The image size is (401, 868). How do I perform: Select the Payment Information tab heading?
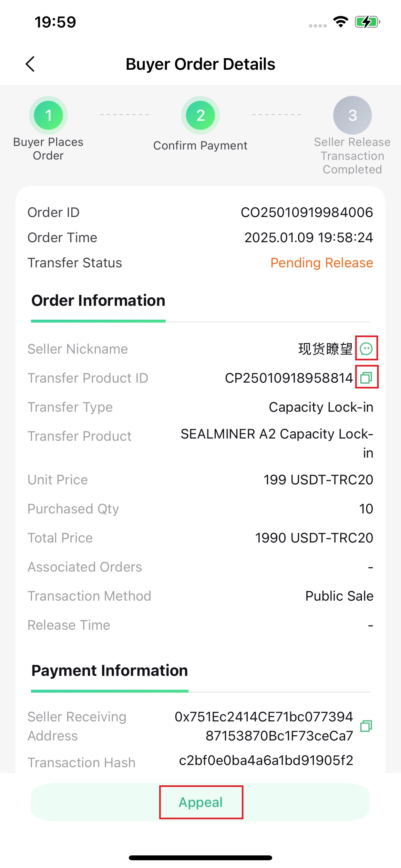pos(109,671)
